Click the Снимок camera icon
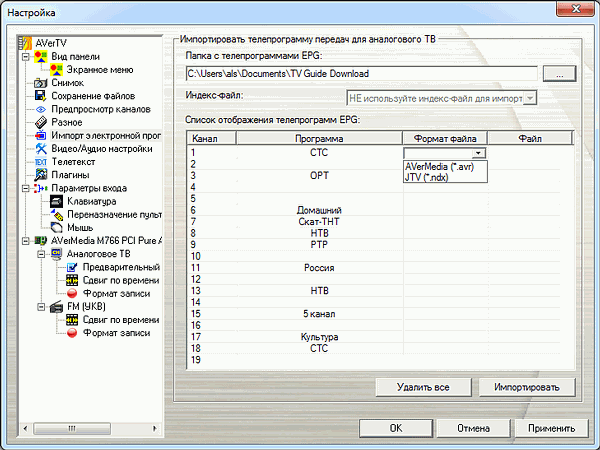The height and width of the screenshot is (450, 600). [41, 83]
